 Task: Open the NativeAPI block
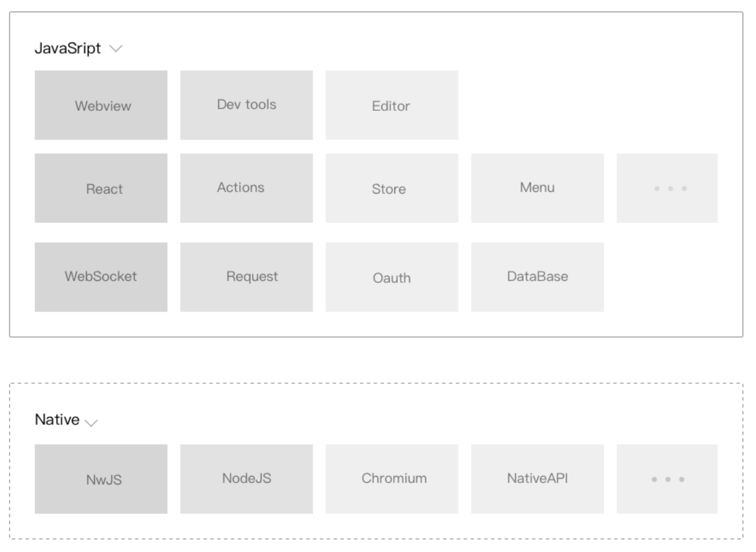tap(537, 479)
